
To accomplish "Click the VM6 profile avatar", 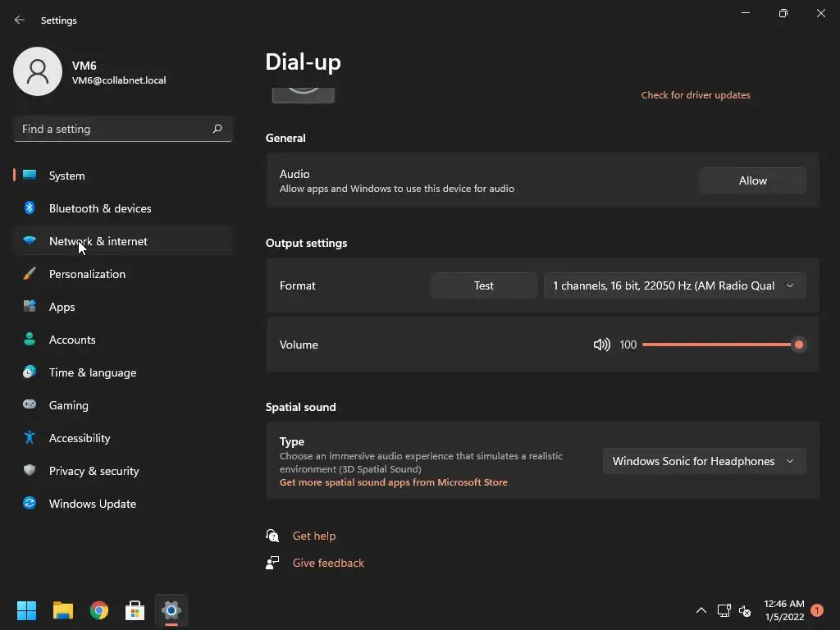I will click(x=38, y=71).
